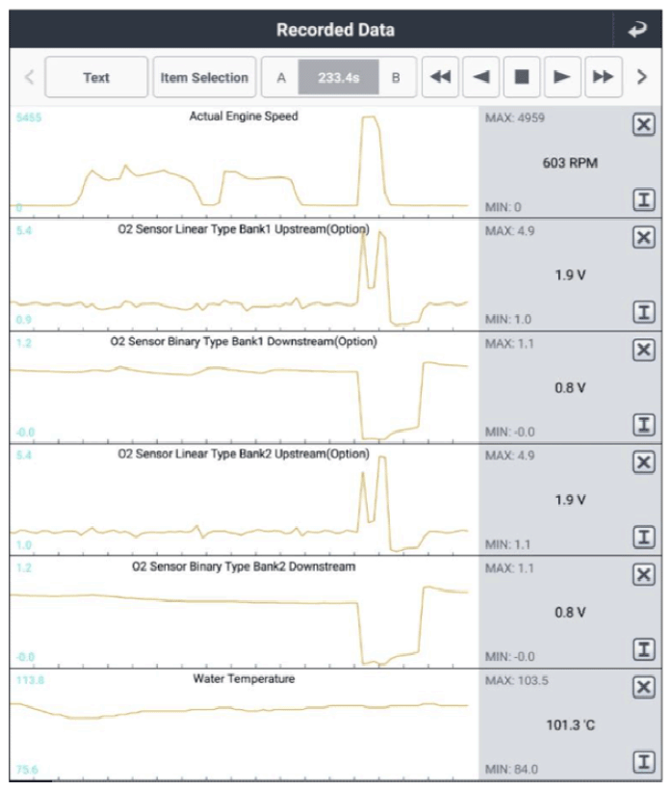The height and width of the screenshot is (791, 672).
Task: Close the O2 Sensor Bank1 Upstream graph
Action: tap(644, 238)
